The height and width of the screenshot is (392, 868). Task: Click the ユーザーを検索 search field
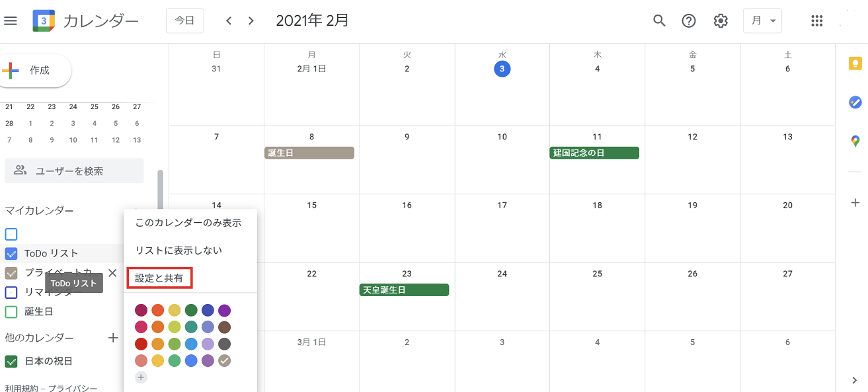[74, 171]
